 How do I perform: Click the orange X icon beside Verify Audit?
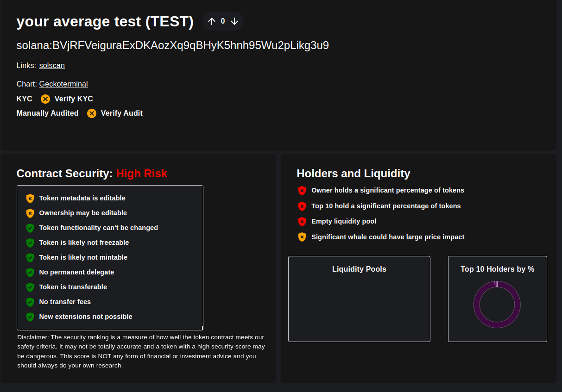coord(92,113)
